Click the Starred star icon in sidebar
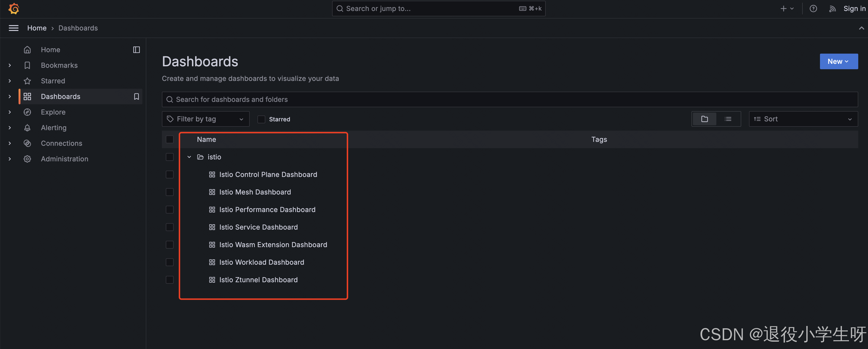 27,81
